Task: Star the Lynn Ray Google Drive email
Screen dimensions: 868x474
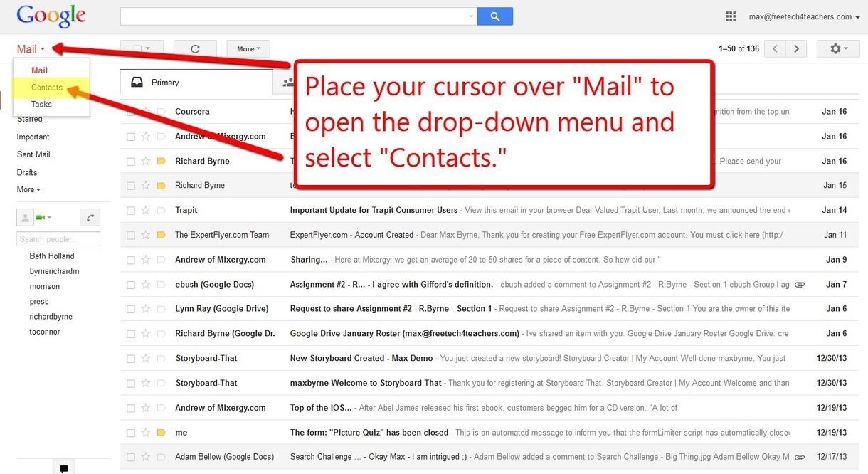Action: (x=146, y=309)
